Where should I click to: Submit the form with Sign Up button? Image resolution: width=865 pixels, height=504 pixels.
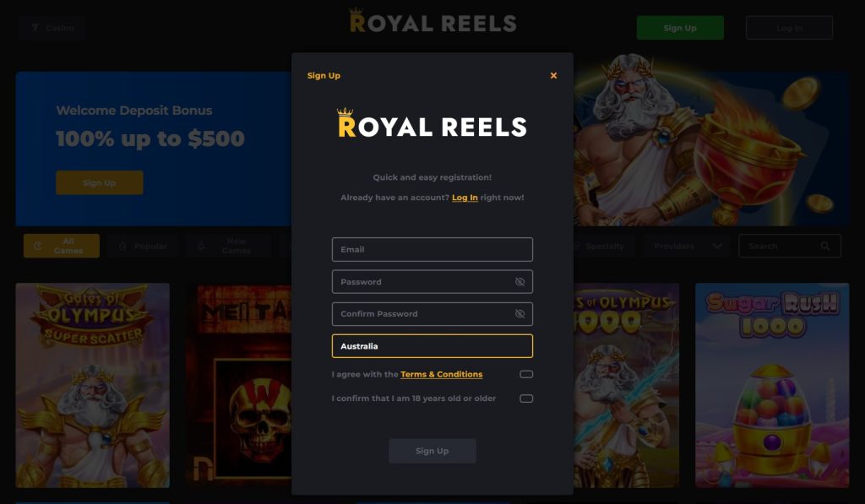pos(432,451)
